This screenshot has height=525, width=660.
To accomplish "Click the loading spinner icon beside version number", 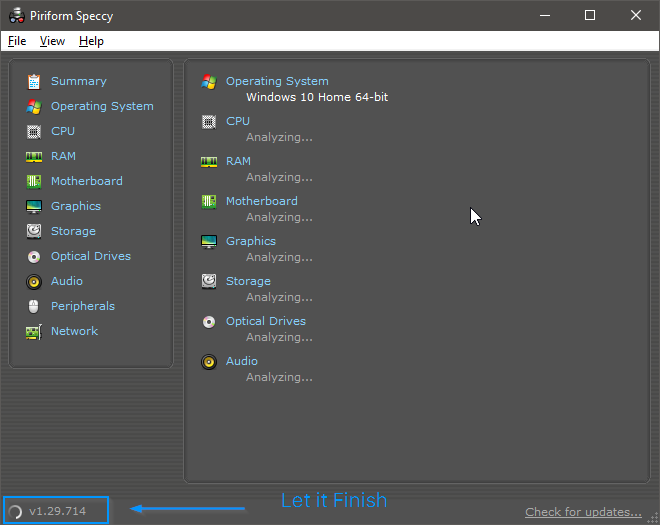I will point(16,512).
